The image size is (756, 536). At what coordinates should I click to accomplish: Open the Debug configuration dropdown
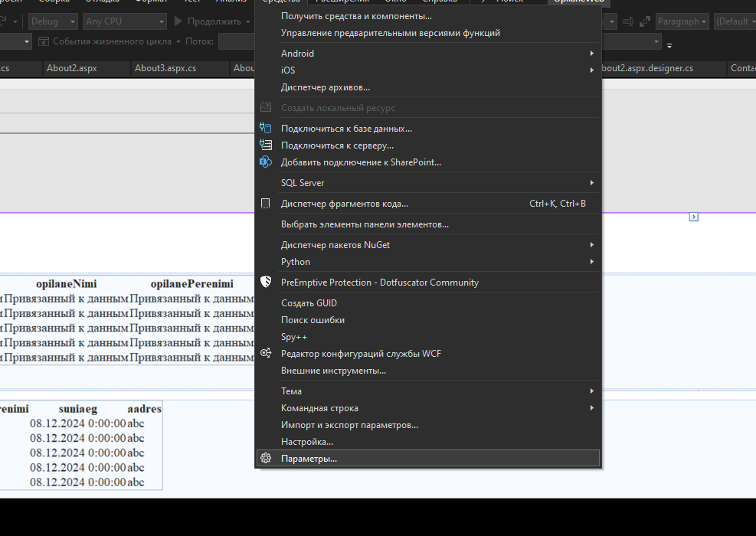(53, 21)
